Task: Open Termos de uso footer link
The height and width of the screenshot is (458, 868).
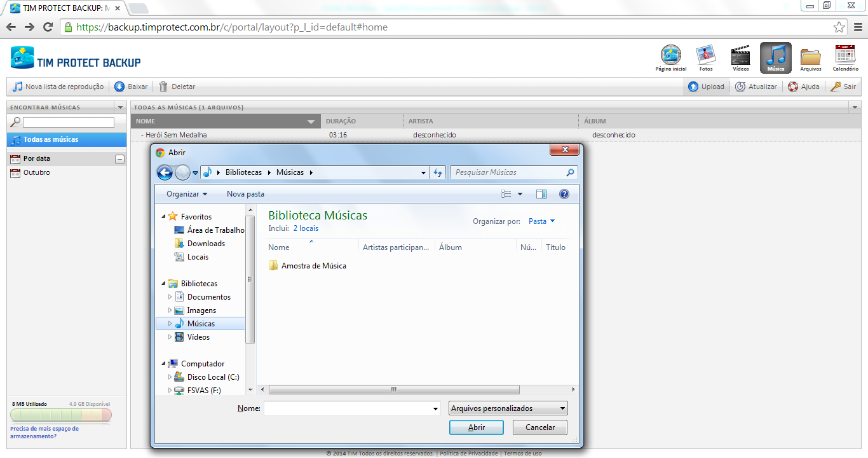Action: click(x=522, y=454)
